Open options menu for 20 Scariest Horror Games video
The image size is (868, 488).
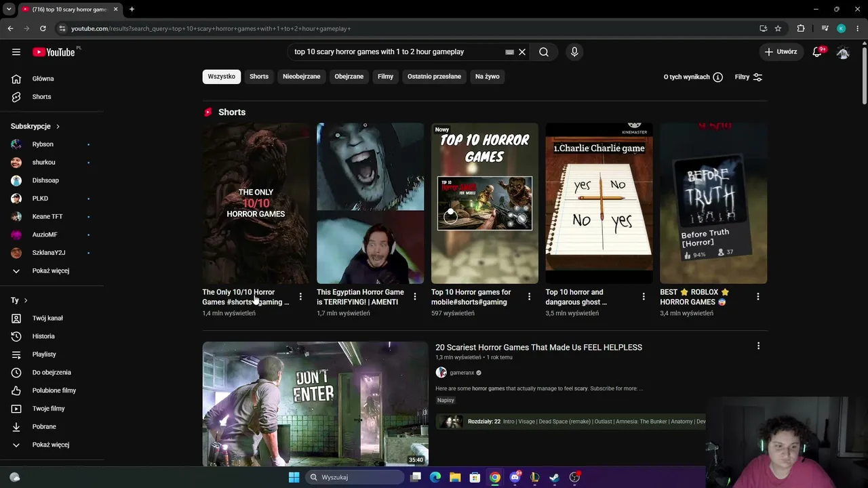coord(758,346)
